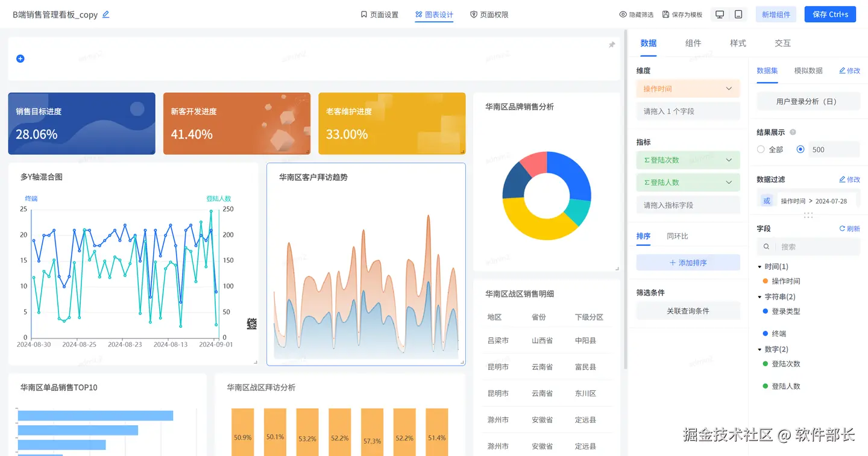Viewport: 868px width, 456px height.
Task: Click the pin icon on the filter bar
Action: tap(612, 45)
